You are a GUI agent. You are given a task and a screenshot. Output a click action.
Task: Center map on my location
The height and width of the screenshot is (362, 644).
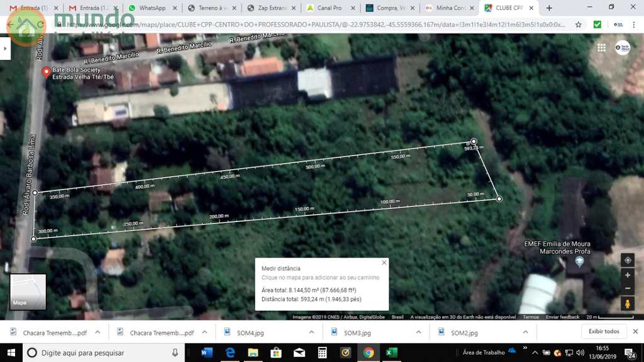(x=628, y=261)
